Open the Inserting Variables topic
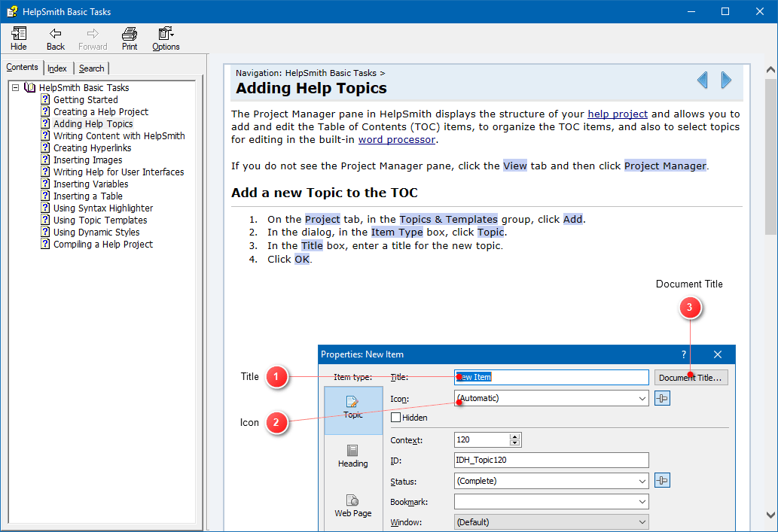The image size is (778, 532). click(x=91, y=184)
